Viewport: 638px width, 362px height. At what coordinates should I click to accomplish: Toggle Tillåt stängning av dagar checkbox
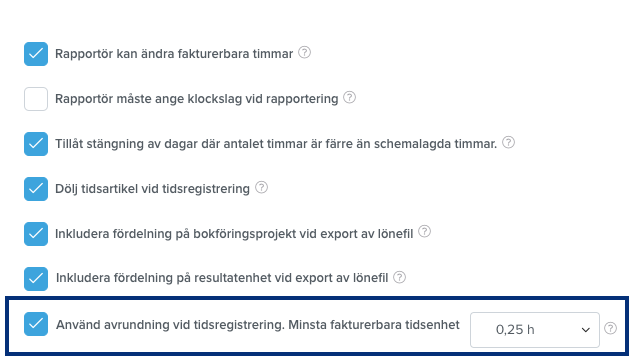[x=36, y=144]
